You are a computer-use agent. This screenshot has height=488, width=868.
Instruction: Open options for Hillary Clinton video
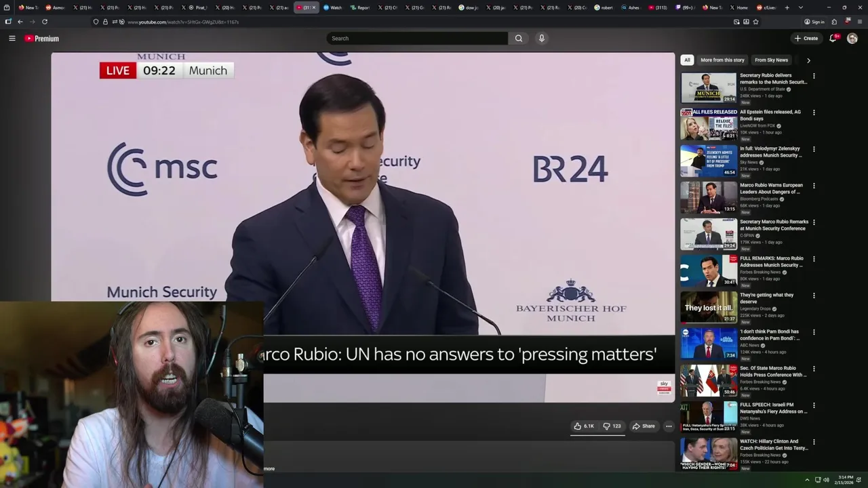[814, 442]
